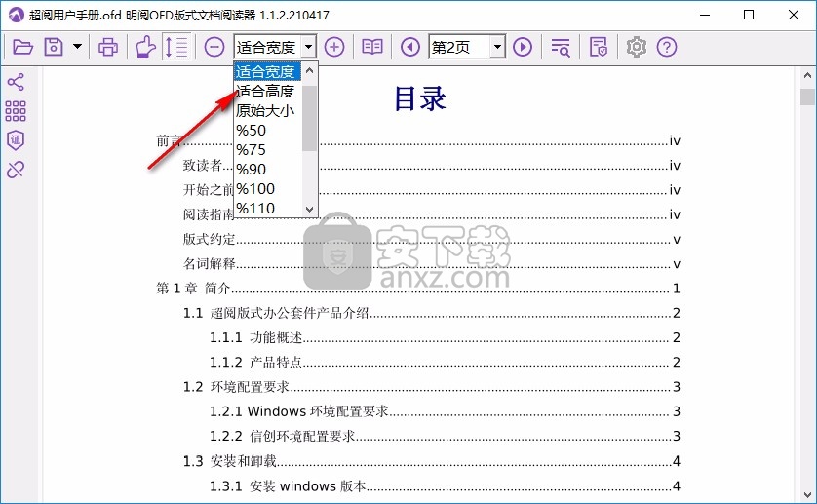Show page thumbnails grid panel
817x504 pixels.
coord(16,111)
